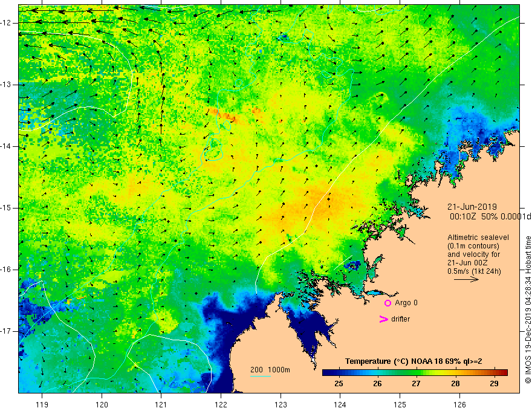Click the latitude axis label '-12'

coord(5,23)
